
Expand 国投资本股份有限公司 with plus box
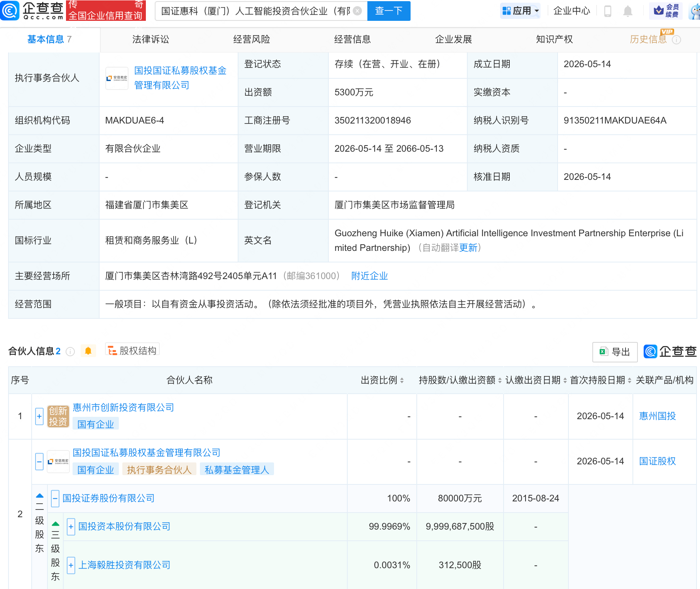click(71, 527)
